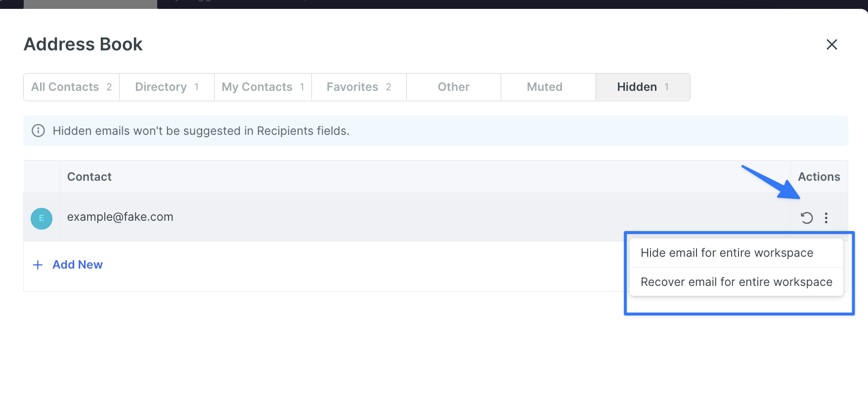Image resolution: width=868 pixels, height=396 pixels.
Task: View the Muted contacts tab
Action: pyautogui.click(x=544, y=87)
